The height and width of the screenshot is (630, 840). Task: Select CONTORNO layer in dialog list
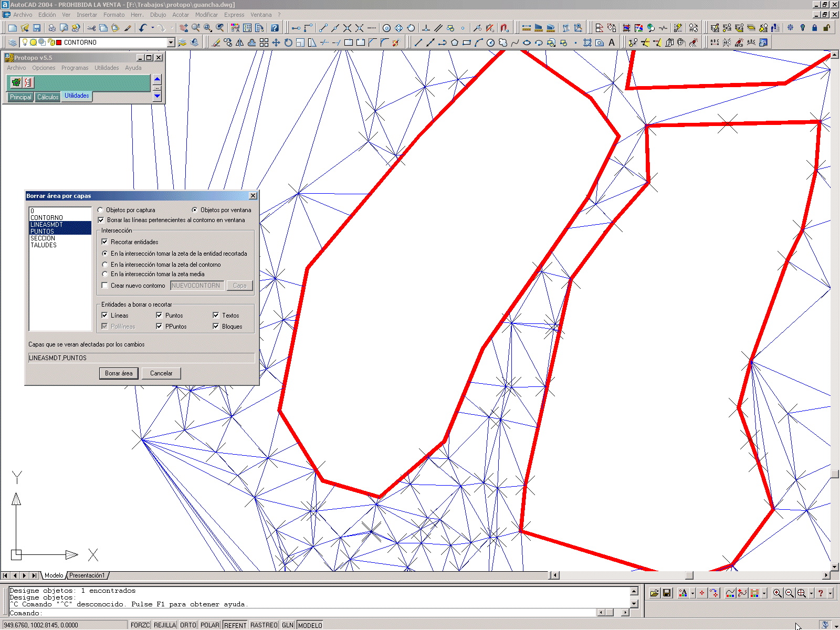(x=60, y=218)
